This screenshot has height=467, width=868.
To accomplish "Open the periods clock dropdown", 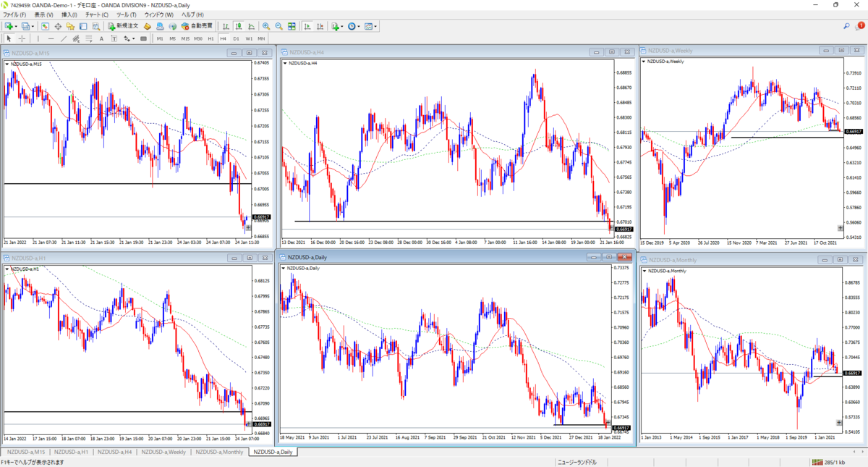I will (x=354, y=26).
